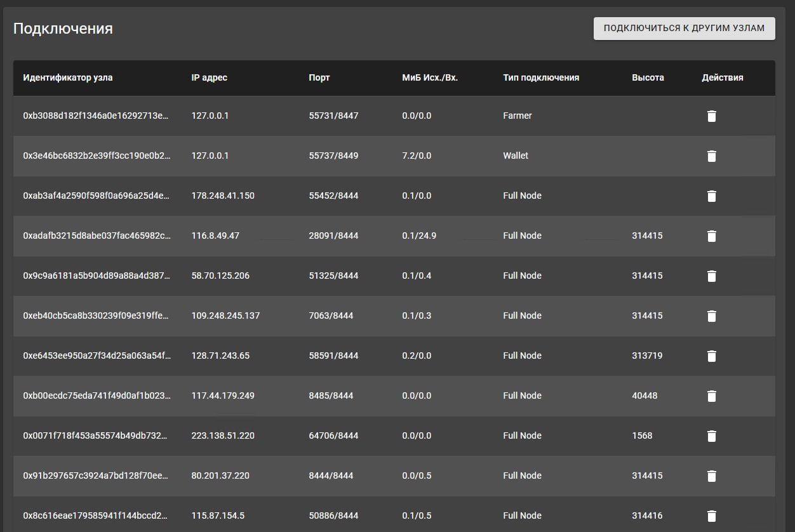Click height value 1568
The height and width of the screenshot is (532, 795).
coord(642,436)
